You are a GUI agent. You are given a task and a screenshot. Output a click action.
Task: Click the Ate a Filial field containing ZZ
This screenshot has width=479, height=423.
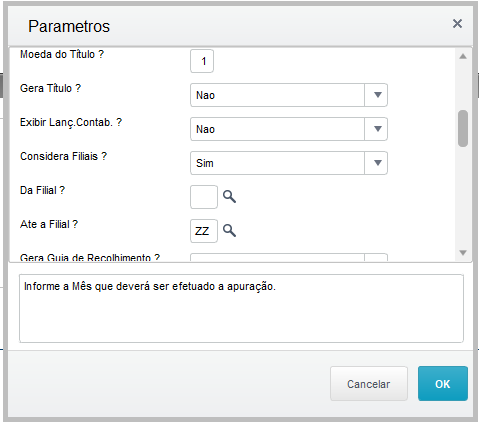tap(204, 231)
